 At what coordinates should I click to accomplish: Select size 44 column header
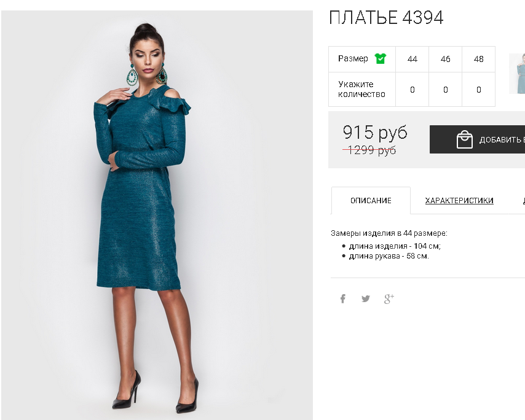412,59
